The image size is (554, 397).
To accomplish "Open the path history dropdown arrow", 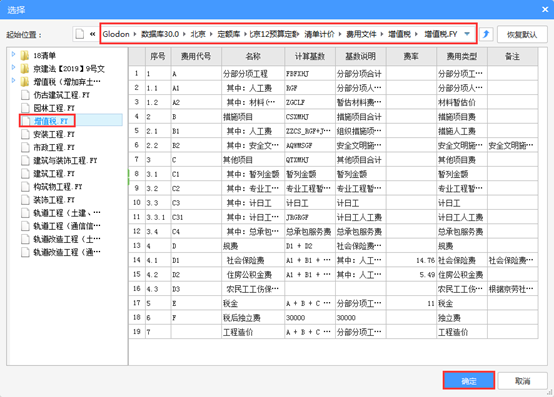I will pyautogui.click(x=467, y=34).
